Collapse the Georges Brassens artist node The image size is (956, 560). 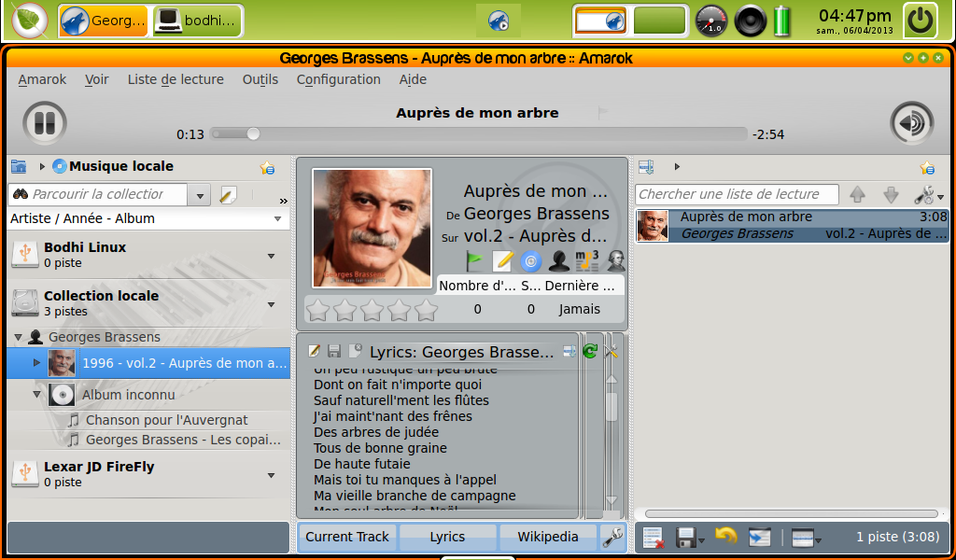click(18, 337)
